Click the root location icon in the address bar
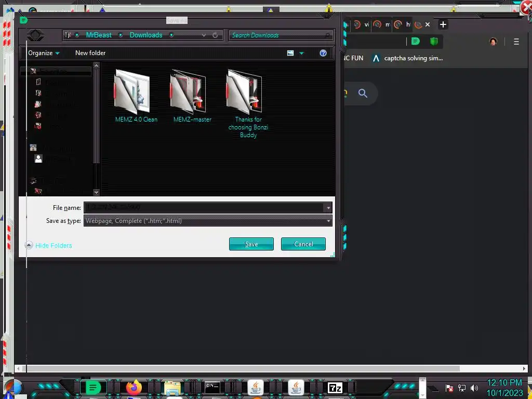 pos(68,35)
